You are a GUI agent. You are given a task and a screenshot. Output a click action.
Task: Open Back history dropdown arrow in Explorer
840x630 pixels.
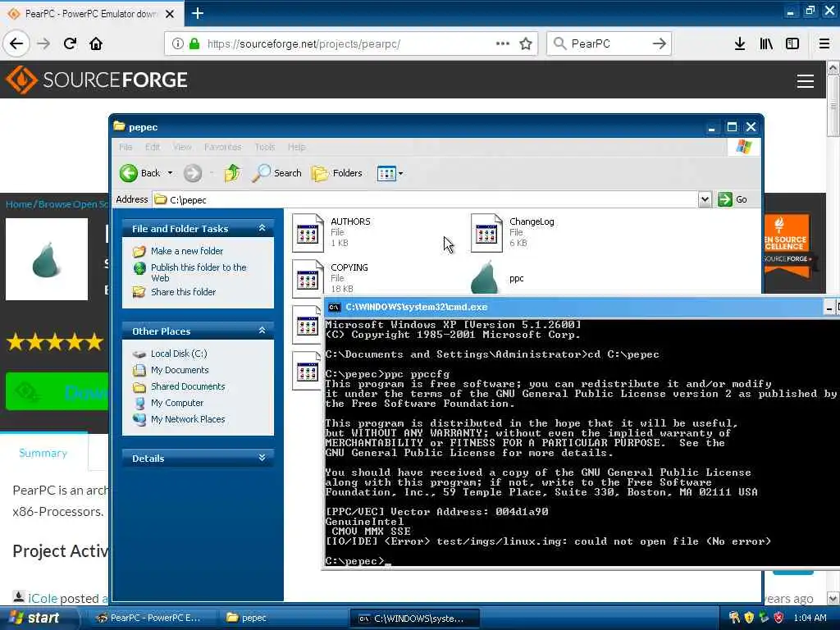[x=171, y=173]
